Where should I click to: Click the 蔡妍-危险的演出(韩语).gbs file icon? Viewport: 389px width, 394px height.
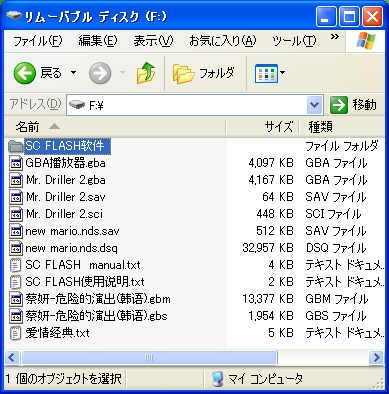tap(16, 316)
